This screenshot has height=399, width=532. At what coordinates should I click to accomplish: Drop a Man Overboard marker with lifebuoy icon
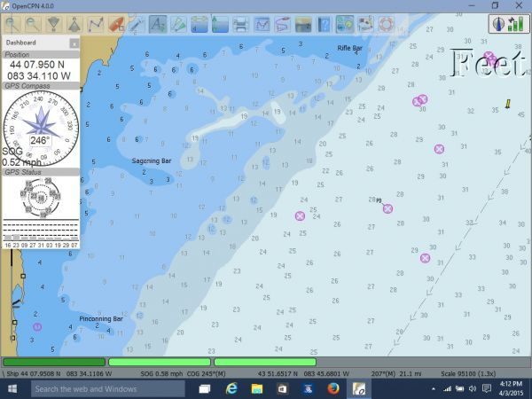(386, 24)
